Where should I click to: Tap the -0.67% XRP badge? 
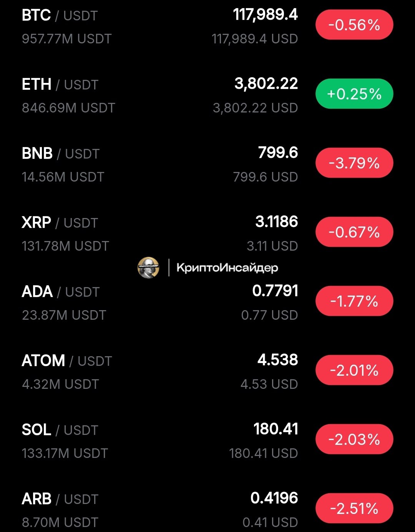[x=354, y=232]
